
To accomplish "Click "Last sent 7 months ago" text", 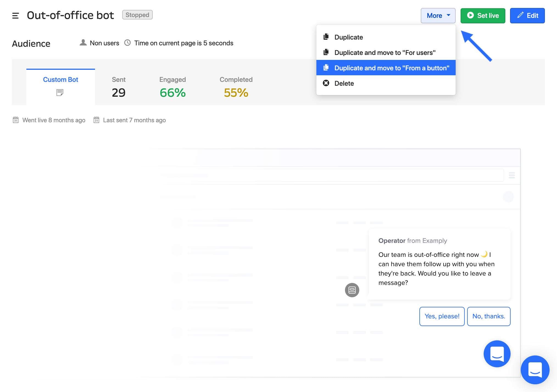I will tap(134, 120).
